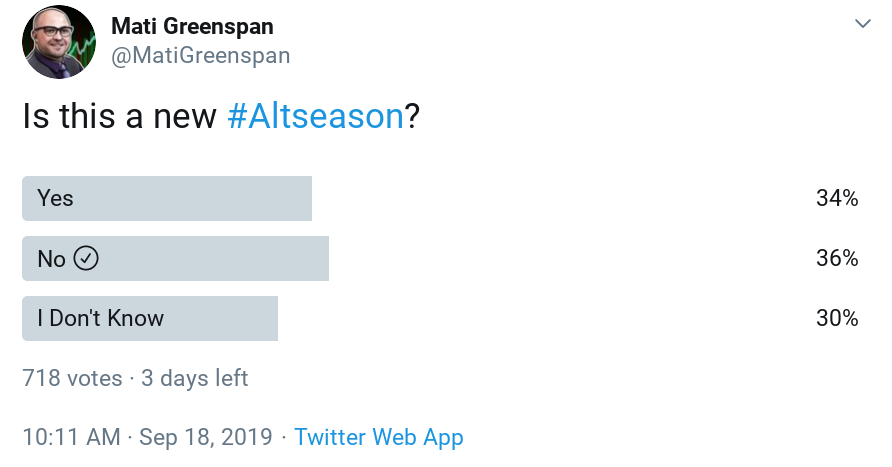The height and width of the screenshot is (467, 892).
Task: Select the I Don't Know poll option
Action: 150,319
